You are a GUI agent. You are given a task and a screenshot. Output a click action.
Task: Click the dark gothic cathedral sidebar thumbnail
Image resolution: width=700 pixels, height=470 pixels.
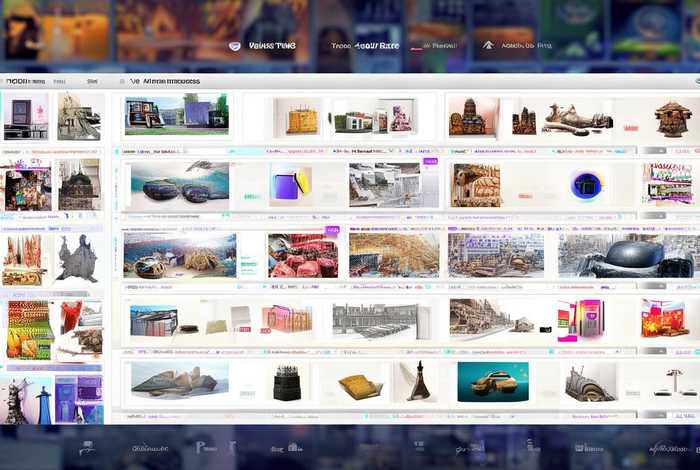point(76,184)
